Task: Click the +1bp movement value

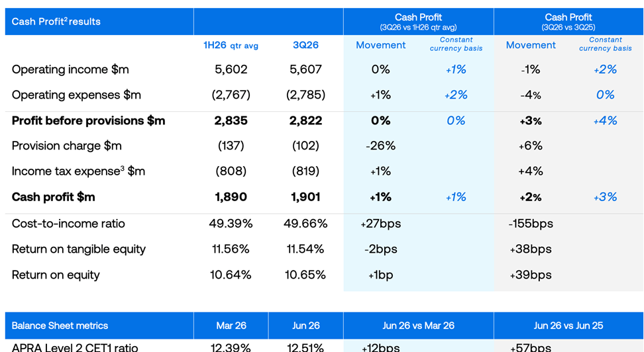Action: coord(381,275)
